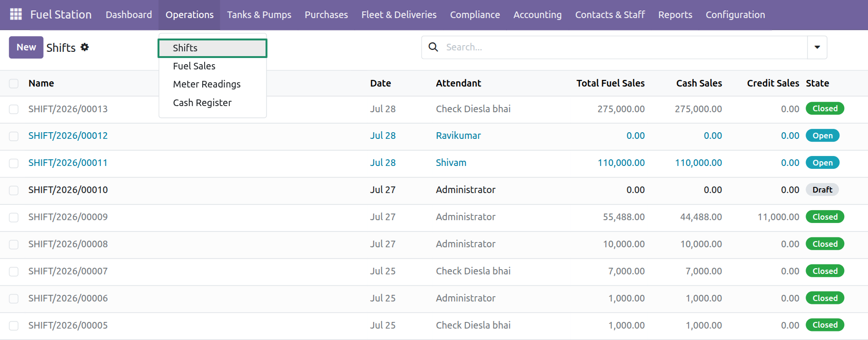Open the Operations menu
Image resolution: width=868 pixels, height=340 pixels.
click(x=189, y=15)
